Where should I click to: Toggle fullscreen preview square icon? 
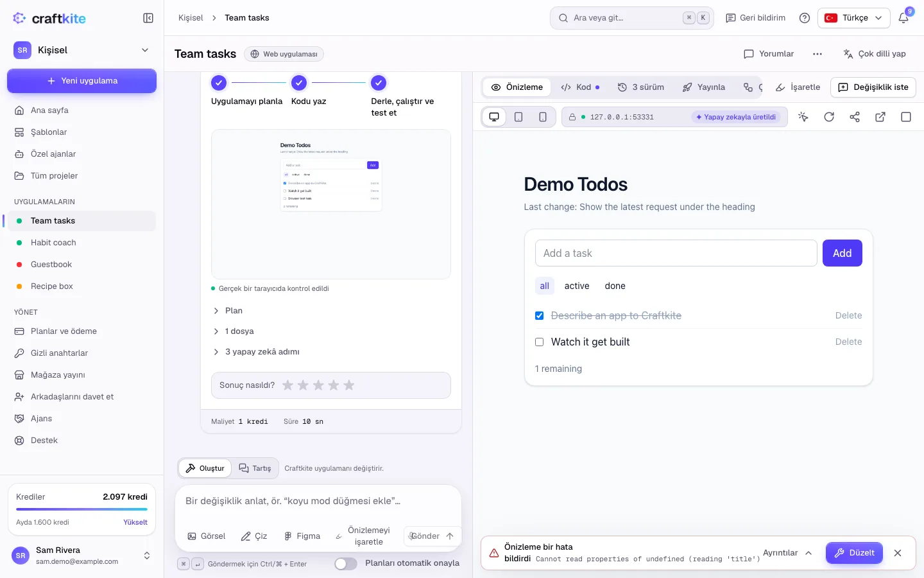[x=906, y=117]
